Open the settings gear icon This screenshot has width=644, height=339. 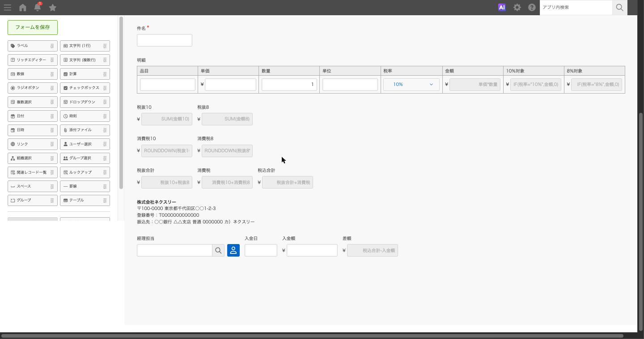tap(517, 8)
